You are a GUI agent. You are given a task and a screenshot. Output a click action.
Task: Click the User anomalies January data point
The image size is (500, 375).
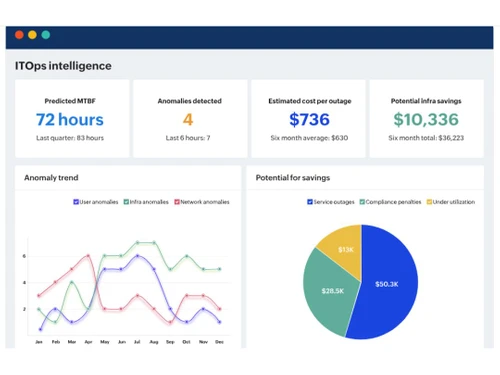[40, 329]
